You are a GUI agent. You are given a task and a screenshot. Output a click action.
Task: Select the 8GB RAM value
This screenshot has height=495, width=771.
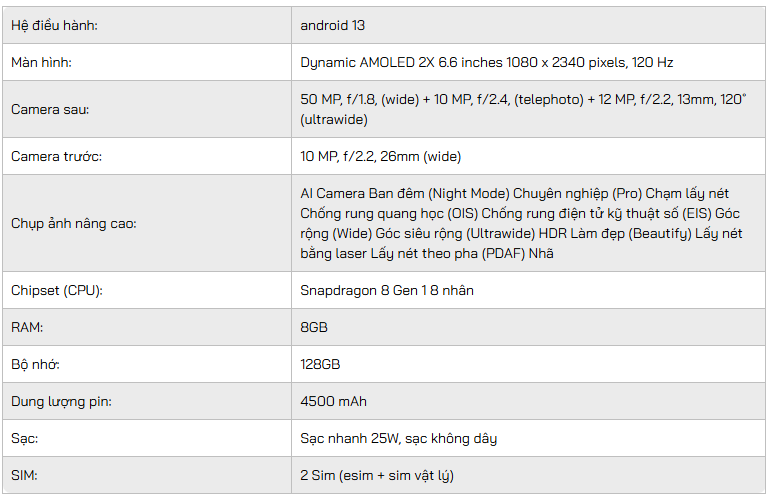314,327
